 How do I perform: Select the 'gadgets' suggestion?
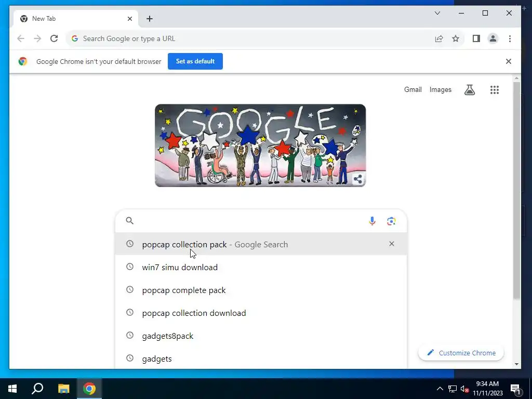coord(261,358)
